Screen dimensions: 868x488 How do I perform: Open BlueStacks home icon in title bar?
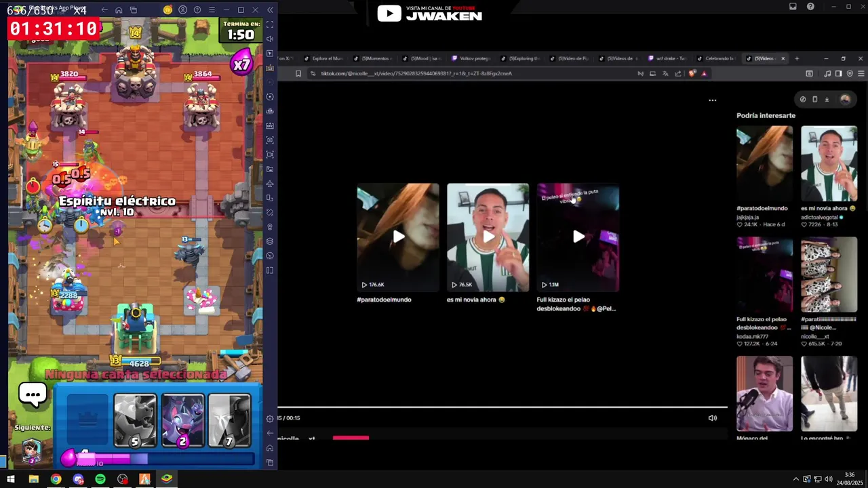pyautogui.click(x=119, y=10)
